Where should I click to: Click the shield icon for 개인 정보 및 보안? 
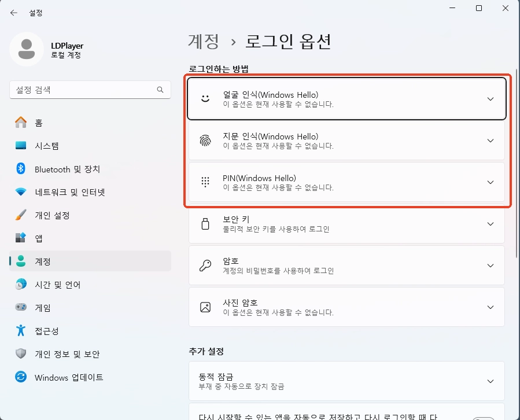tap(21, 353)
